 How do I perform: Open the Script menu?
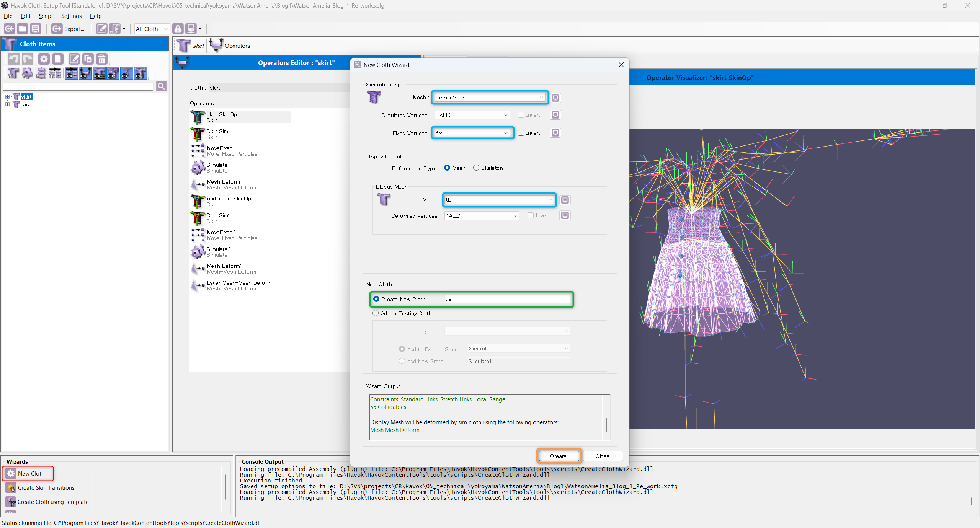click(x=46, y=16)
